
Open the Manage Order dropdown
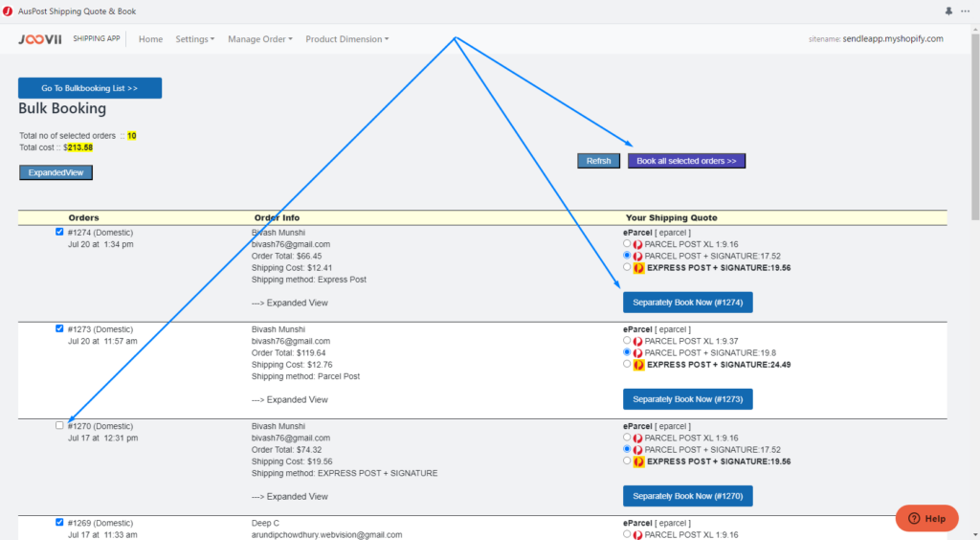260,38
